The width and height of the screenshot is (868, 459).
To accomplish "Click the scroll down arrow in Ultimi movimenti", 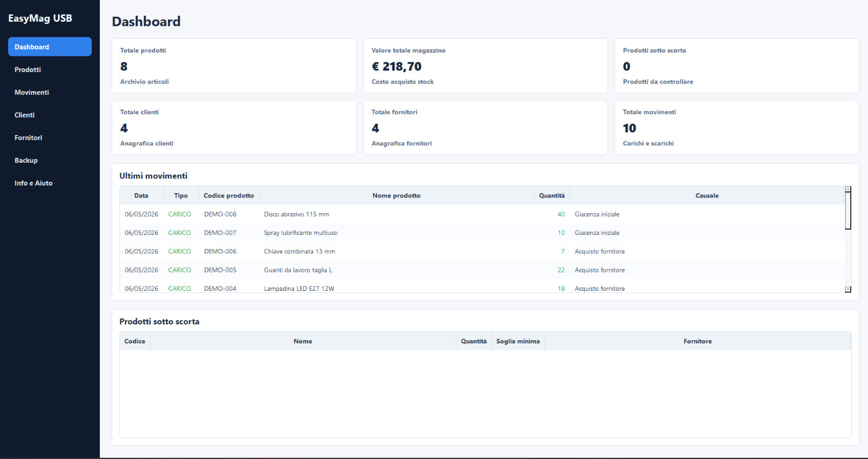I will click(x=848, y=289).
